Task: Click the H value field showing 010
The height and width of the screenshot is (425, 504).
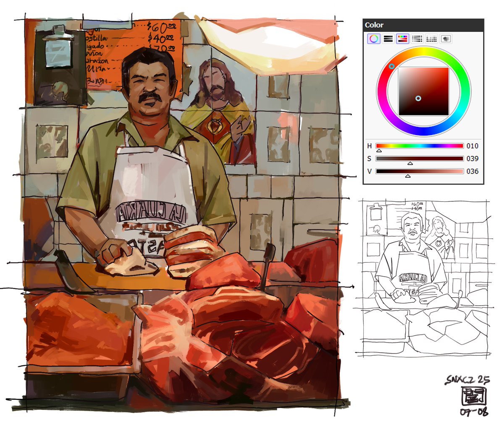Action: (x=472, y=146)
